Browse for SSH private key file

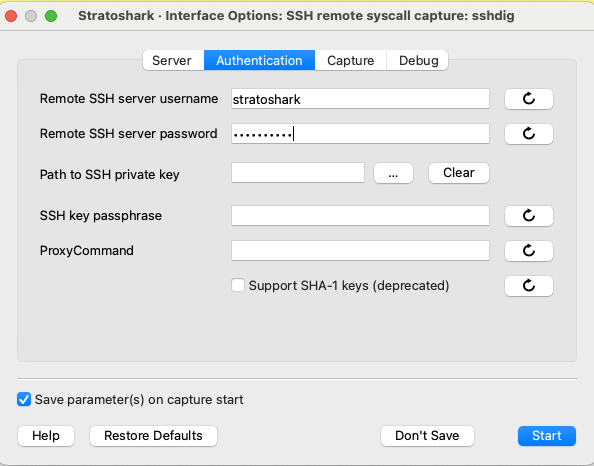[393, 173]
